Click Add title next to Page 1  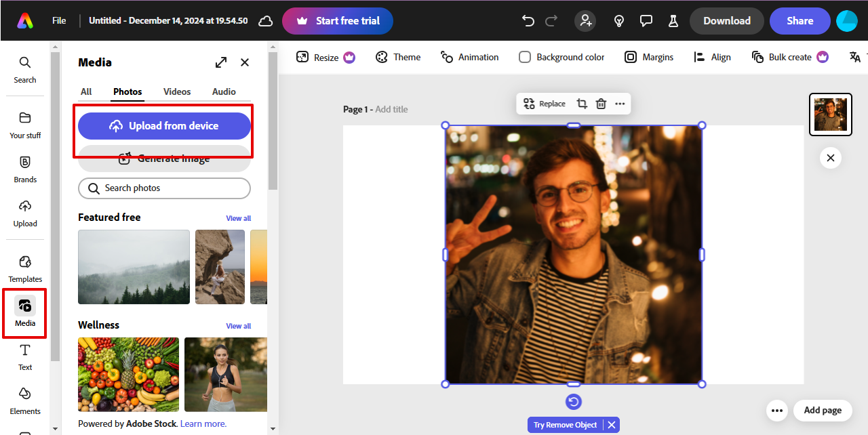[391, 109]
